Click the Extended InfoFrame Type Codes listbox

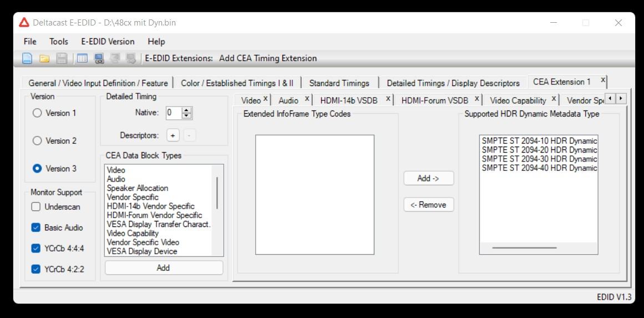pyautogui.click(x=315, y=195)
